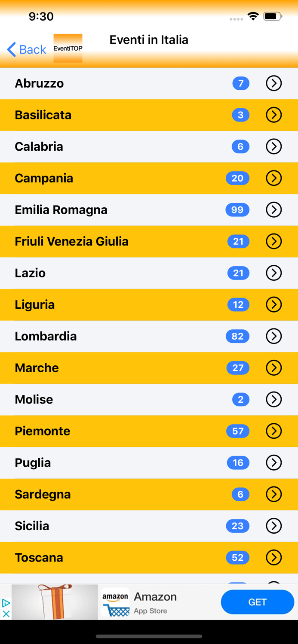Tap the blue 99 count badge
Viewport: 298px width, 644px height.
click(x=237, y=210)
